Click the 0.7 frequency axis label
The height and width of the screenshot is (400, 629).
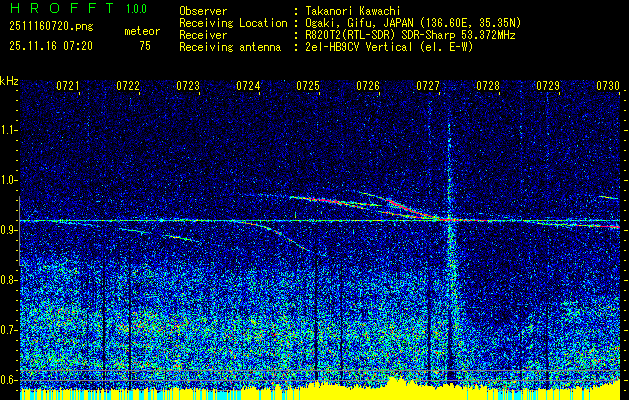coord(8,330)
